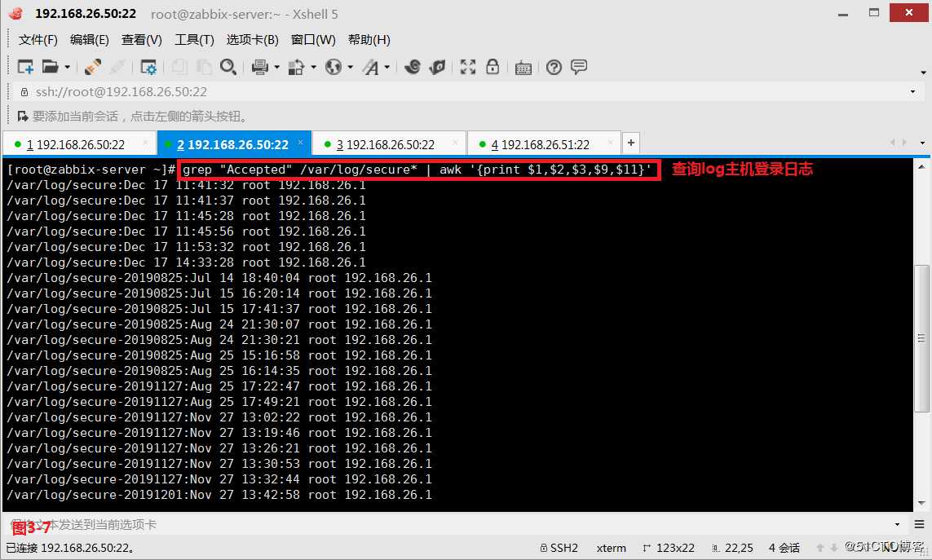Expand the color scheme dropdown arrow
The height and width of the screenshot is (560, 932).
313,67
